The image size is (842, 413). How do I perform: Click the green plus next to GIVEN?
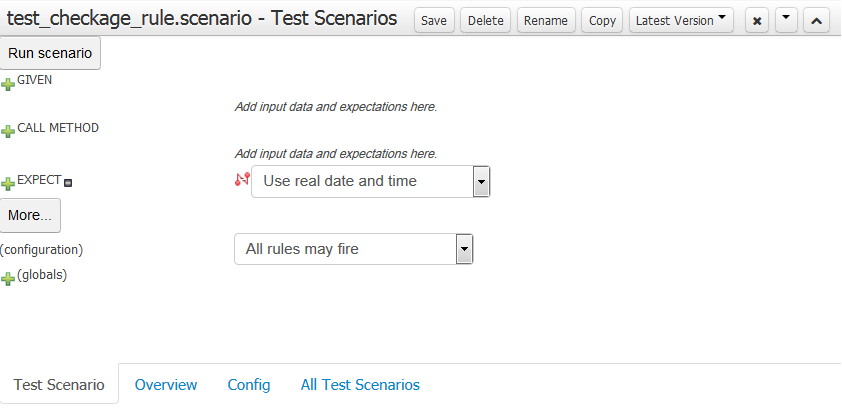8,84
